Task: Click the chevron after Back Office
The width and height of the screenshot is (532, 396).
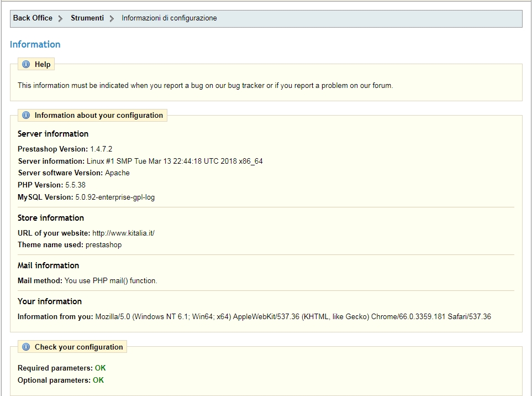Action: pyautogui.click(x=60, y=18)
